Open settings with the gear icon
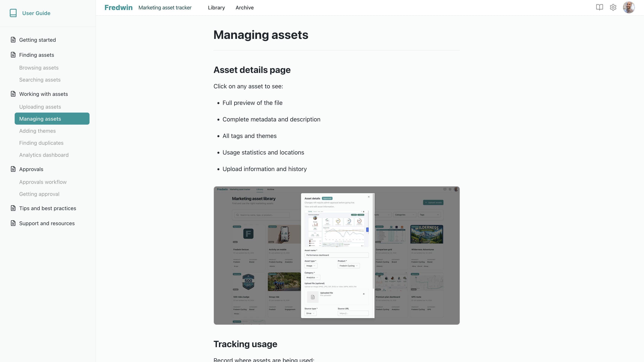This screenshot has width=644, height=362. tap(613, 7)
